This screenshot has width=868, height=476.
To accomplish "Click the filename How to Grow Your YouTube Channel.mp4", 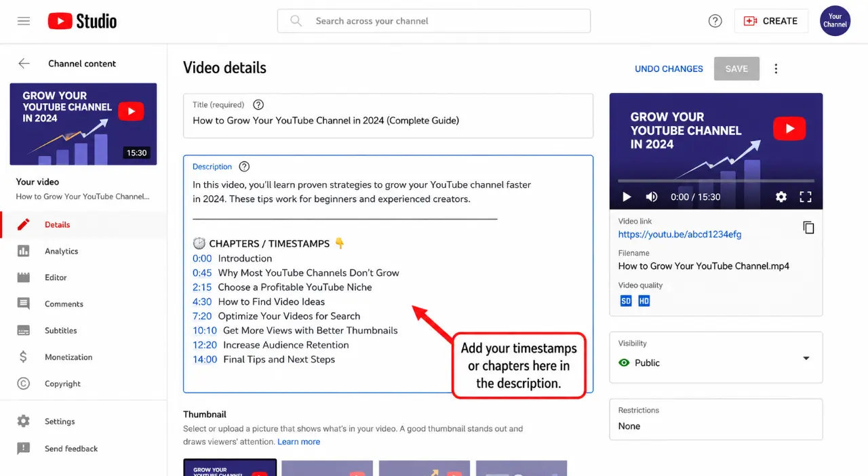I will tap(703, 266).
